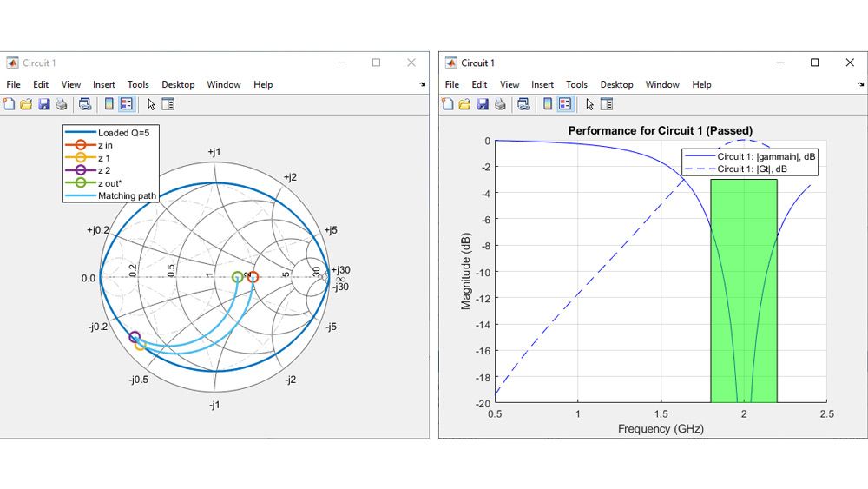Click Save Figure icon in right window
This screenshot has height=489, width=868.
[x=482, y=104]
